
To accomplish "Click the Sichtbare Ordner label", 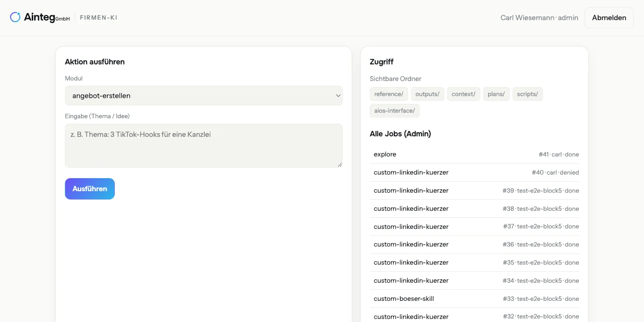I will pos(395,79).
